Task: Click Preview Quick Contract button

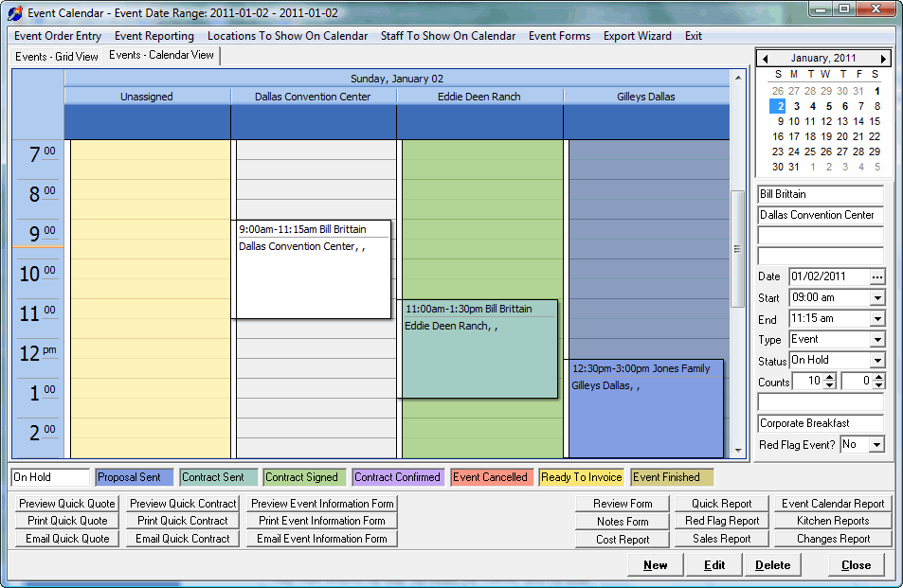Action: coord(183,504)
